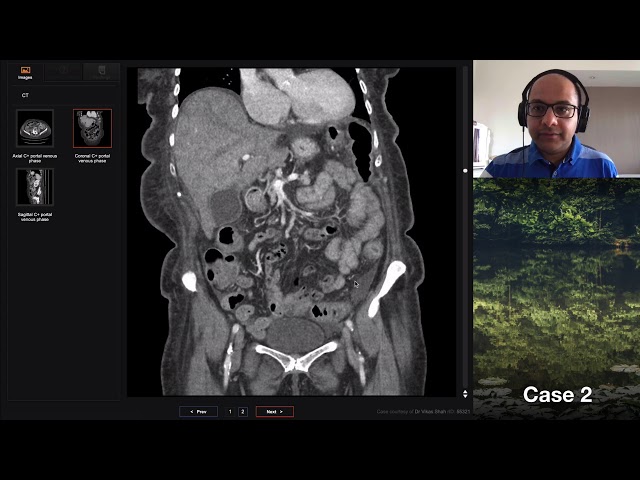Jump to study page 2
Viewport: 640px width, 480px height.
click(242, 411)
